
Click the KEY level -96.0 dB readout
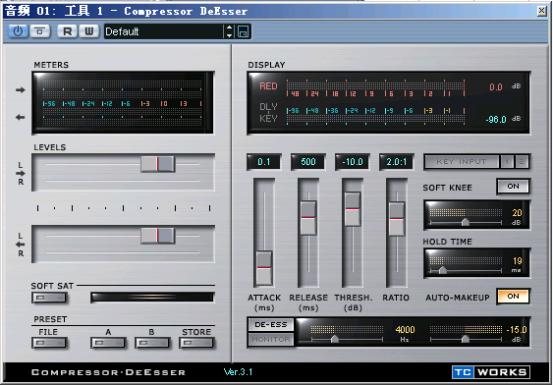[496, 120]
